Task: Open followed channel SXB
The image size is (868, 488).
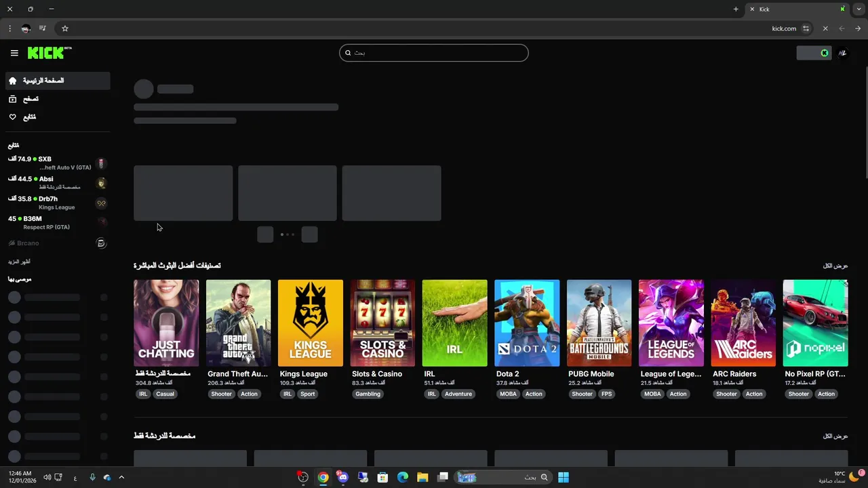Action: (x=58, y=163)
